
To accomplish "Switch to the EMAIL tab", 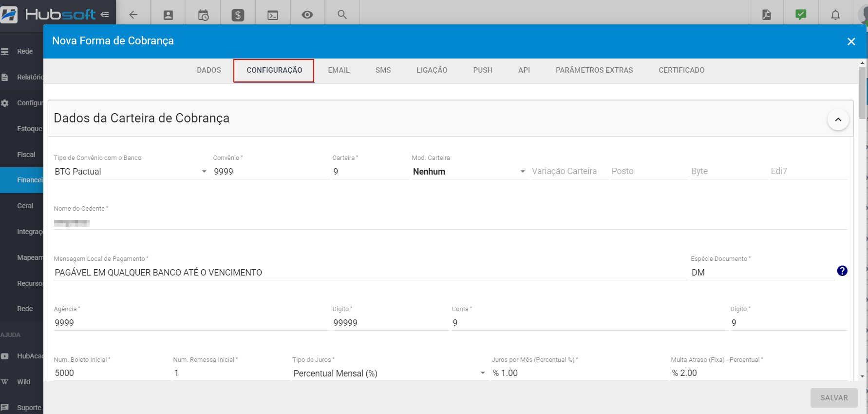I will point(339,70).
